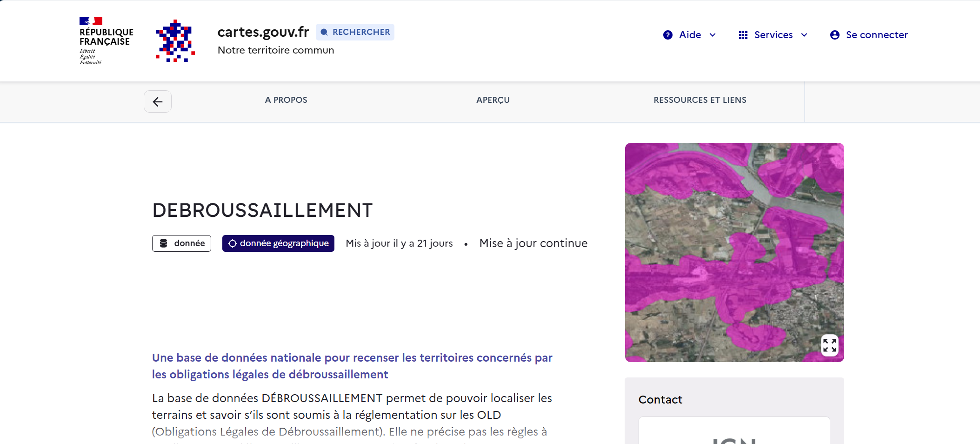Click the user account icon
The height and width of the screenshot is (444, 980).
(835, 35)
